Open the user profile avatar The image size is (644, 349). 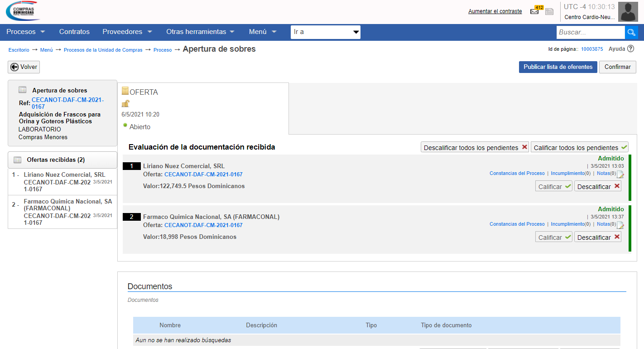pos(631,12)
